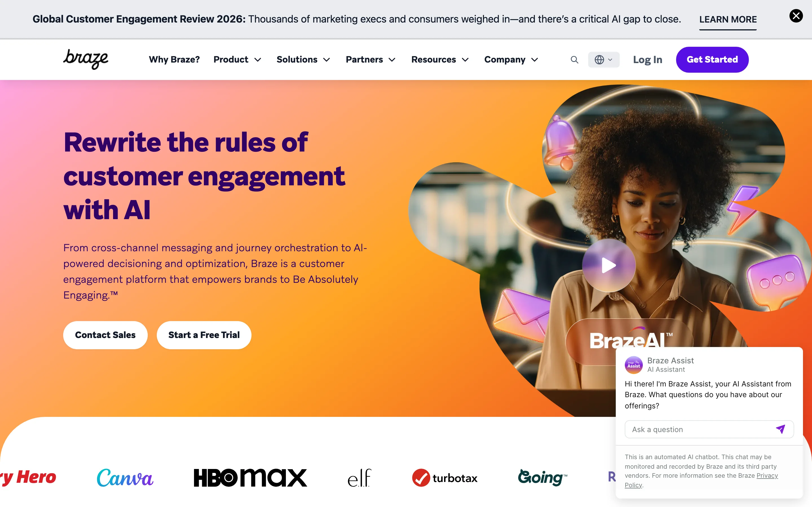
Task: Click the Canva logo
Action: tap(125, 477)
